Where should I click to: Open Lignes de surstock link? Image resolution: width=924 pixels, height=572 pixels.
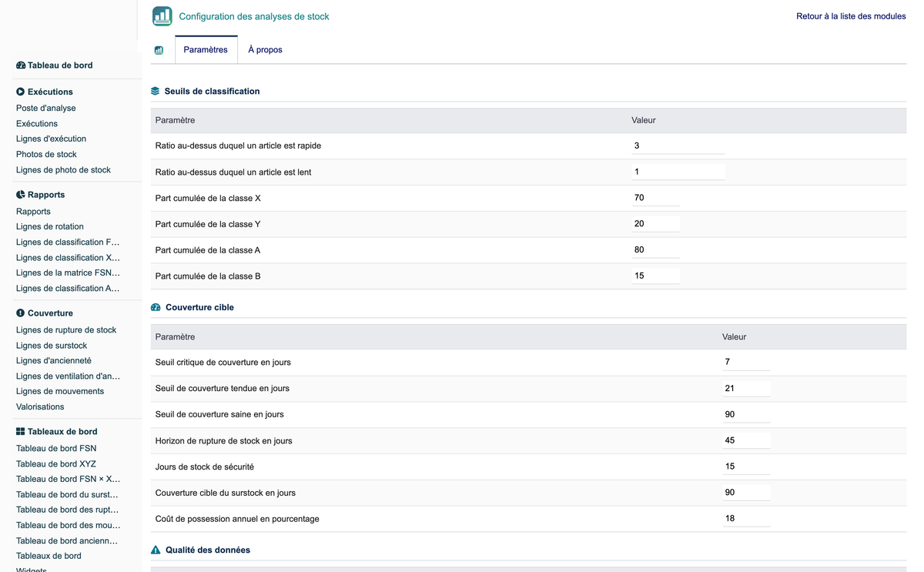[x=52, y=346]
